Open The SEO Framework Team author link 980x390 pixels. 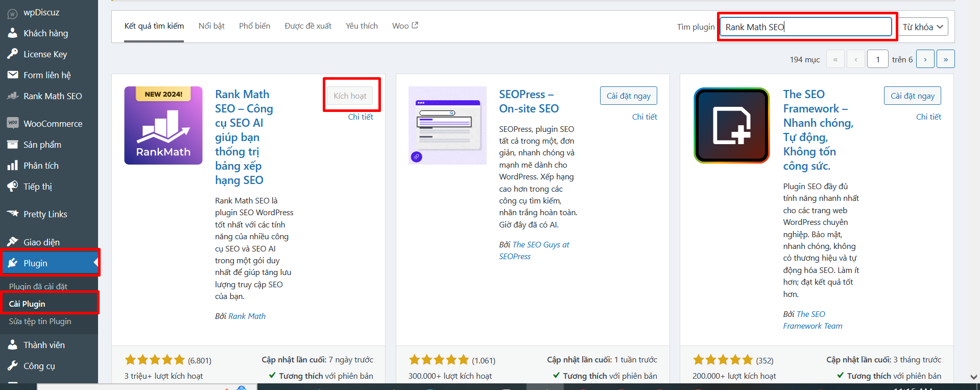[812, 320]
